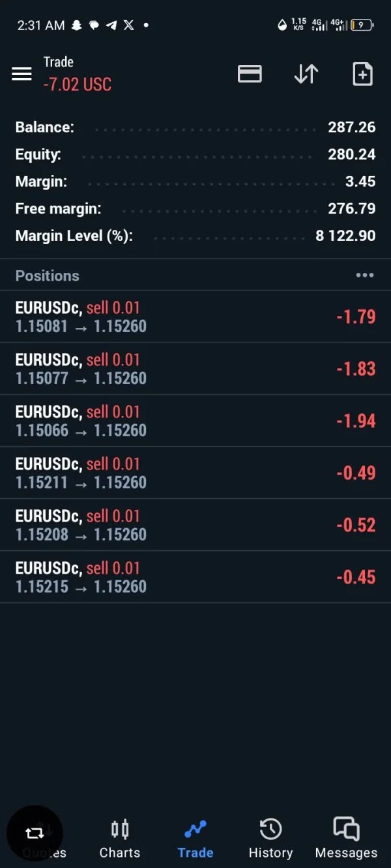Open the Positions three-dot menu
Screen dimensions: 391x868
point(365,275)
